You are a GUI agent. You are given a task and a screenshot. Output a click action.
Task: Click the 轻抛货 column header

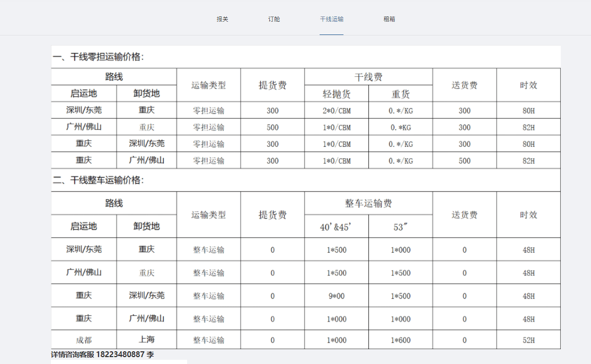tap(337, 93)
